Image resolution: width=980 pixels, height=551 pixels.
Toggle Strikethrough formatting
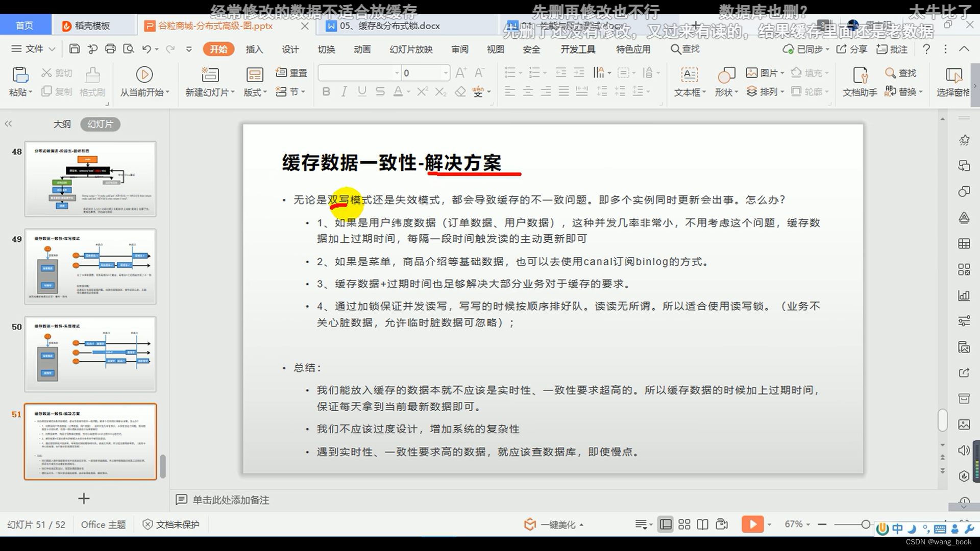pyautogui.click(x=380, y=92)
